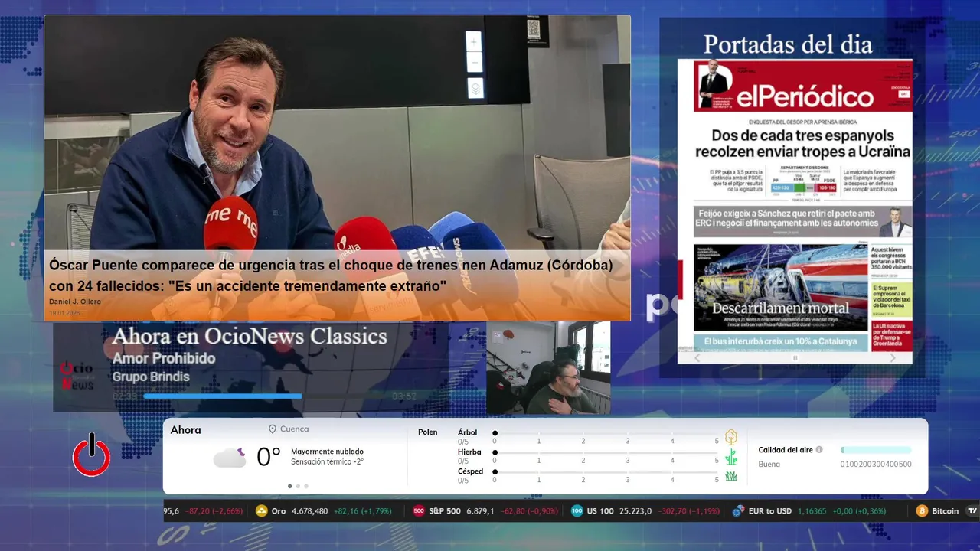Image resolution: width=980 pixels, height=551 pixels.
Task: Go to previous newspaper cover arrow
Action: click(697, 358)
